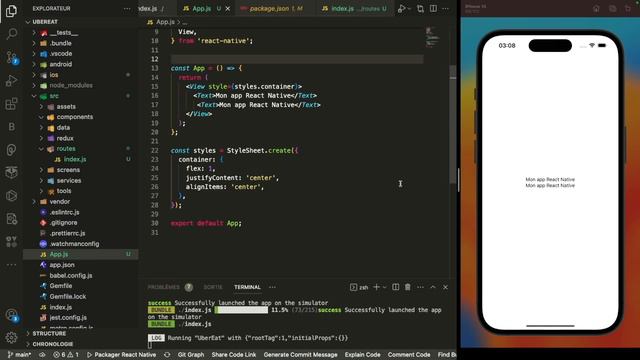Click the simulator home button icon
This screenshot has height=360, width=640.
pyautogui.click(x=596, y=8)
